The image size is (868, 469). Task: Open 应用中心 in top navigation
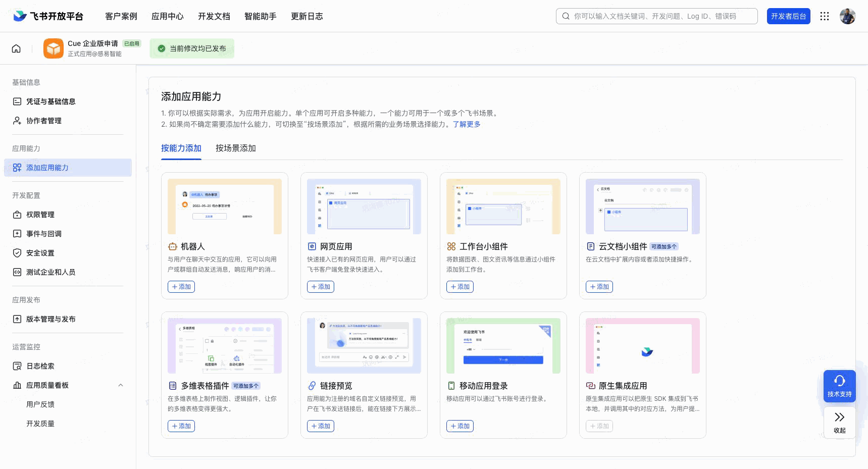coord(168,16)
